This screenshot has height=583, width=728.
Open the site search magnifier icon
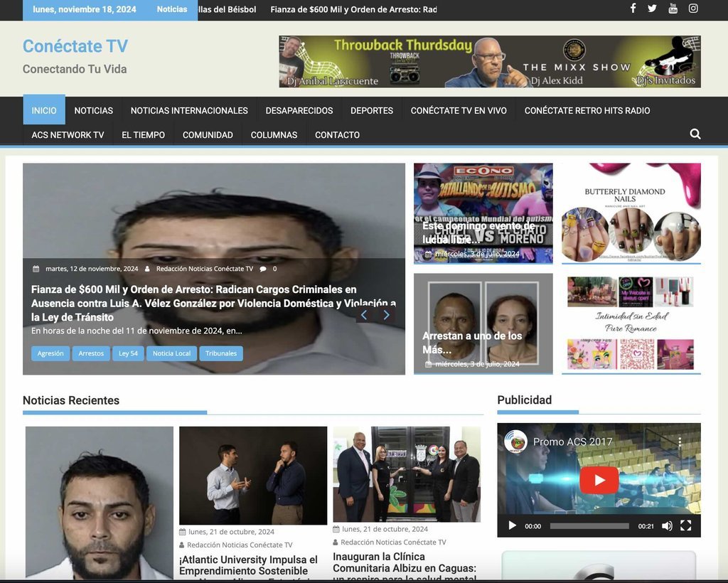click(695, 134)
